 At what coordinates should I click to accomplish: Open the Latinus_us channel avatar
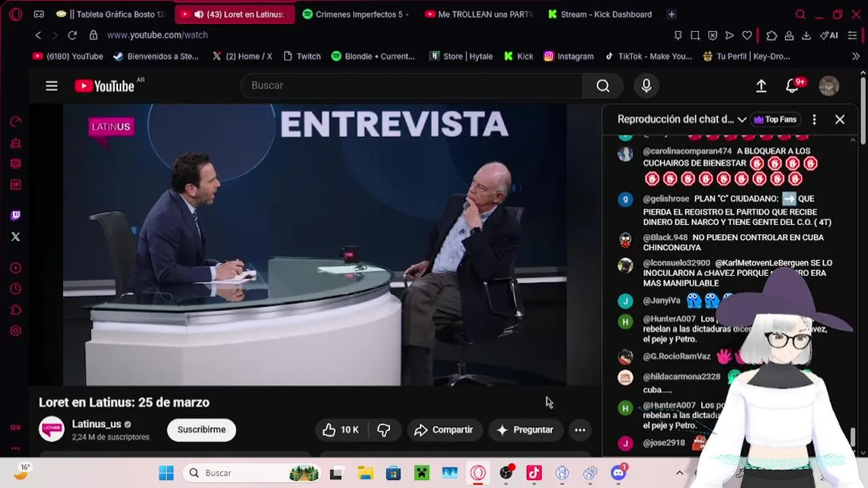(52, 430)
